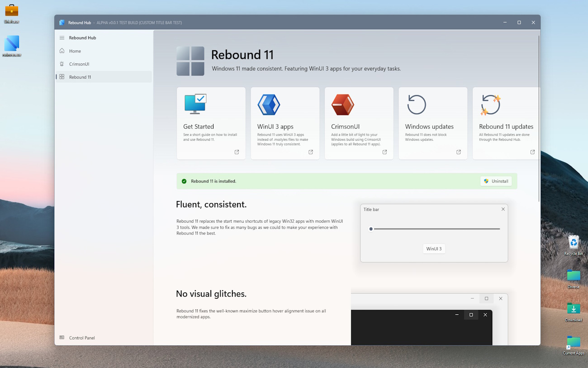Open Home in the sidebar
This screenshot has width=588, height=368.
pyautogui.click(x=104, y=51)
